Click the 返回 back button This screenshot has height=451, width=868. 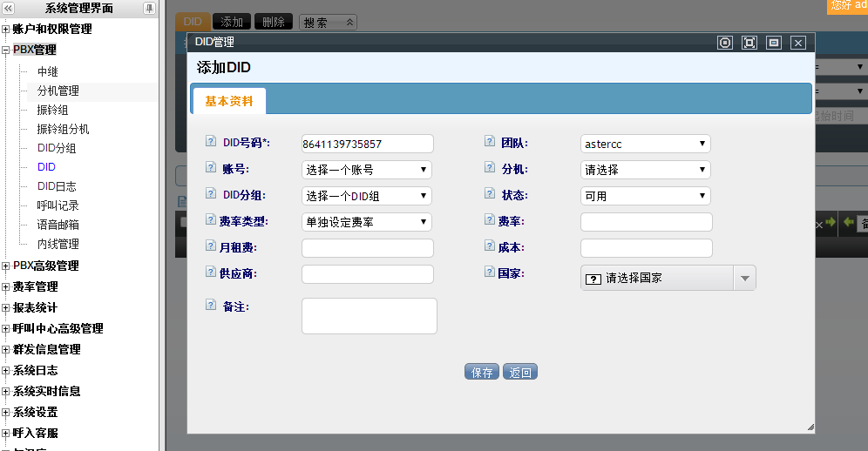point(520,373)
